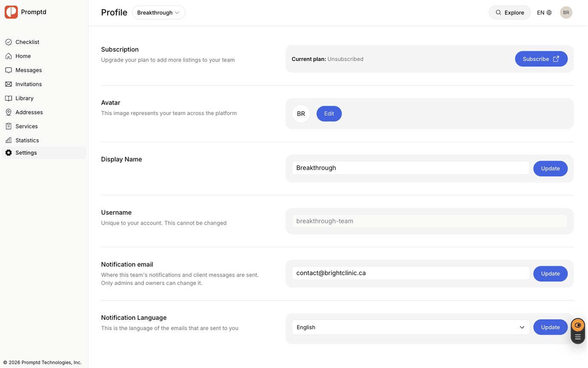Viewport: 588px width, 368px height.
Task: Click the Profile page heading
Action: pyautogui.click(x=114, y=12)
